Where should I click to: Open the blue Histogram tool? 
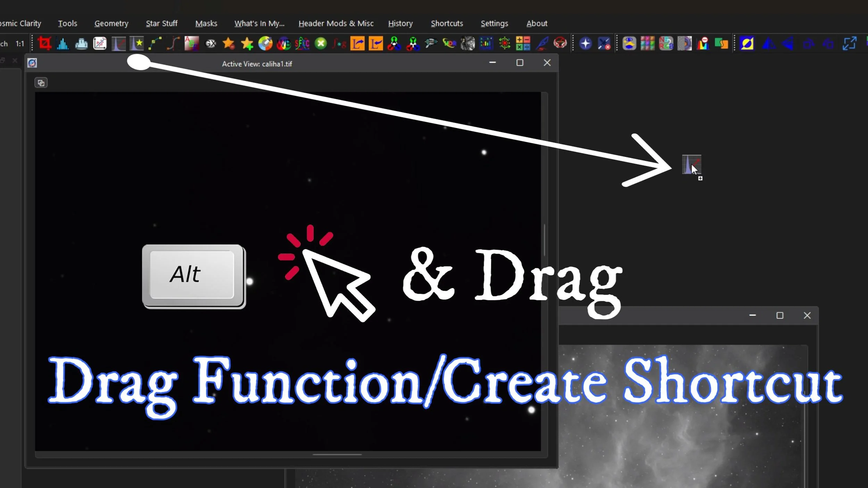(x=63, y=43)
